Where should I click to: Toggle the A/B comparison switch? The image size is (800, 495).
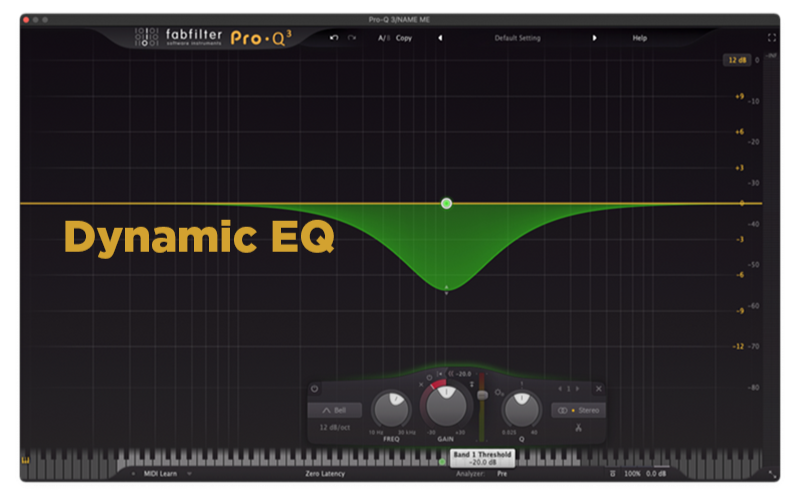pos(383,38)
